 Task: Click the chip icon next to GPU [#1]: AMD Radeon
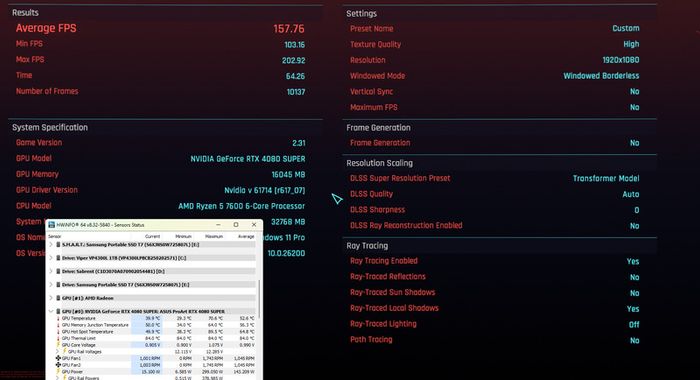pos(58,298)
